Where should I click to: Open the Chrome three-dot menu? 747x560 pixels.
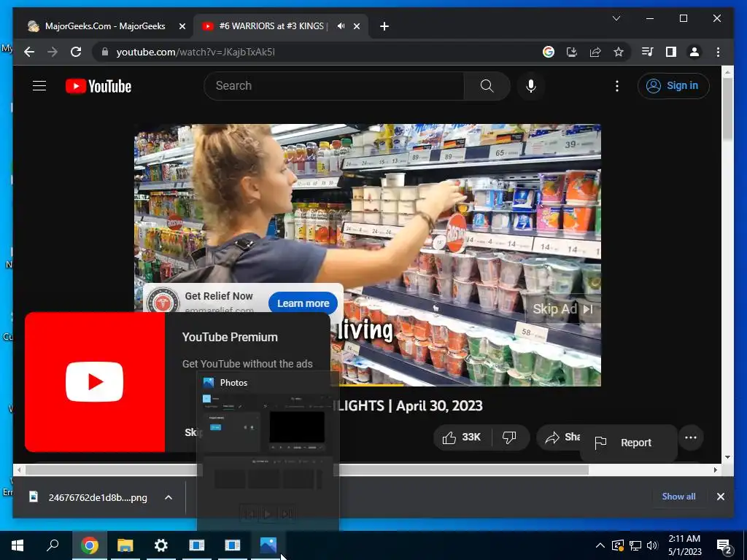718,52
